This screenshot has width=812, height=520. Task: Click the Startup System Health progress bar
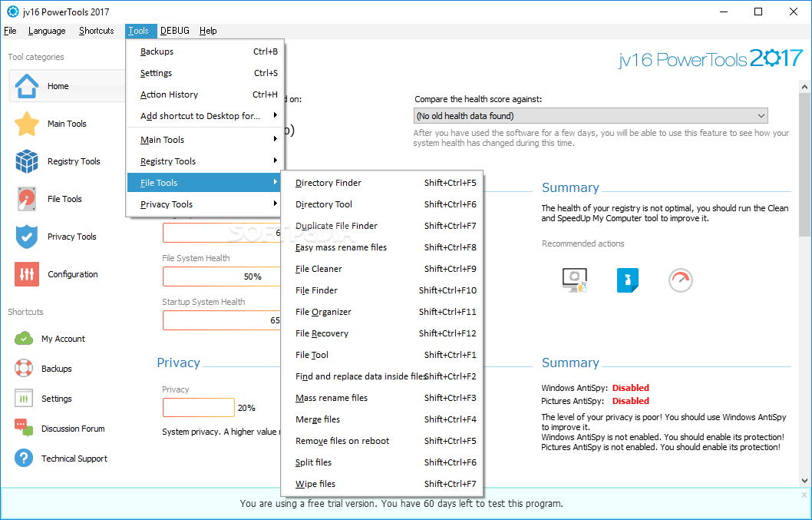(222, 320)
